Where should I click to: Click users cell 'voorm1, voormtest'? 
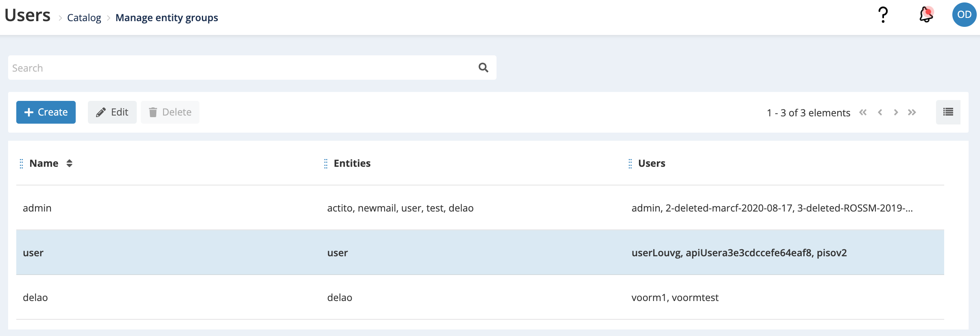pos(675,297)
